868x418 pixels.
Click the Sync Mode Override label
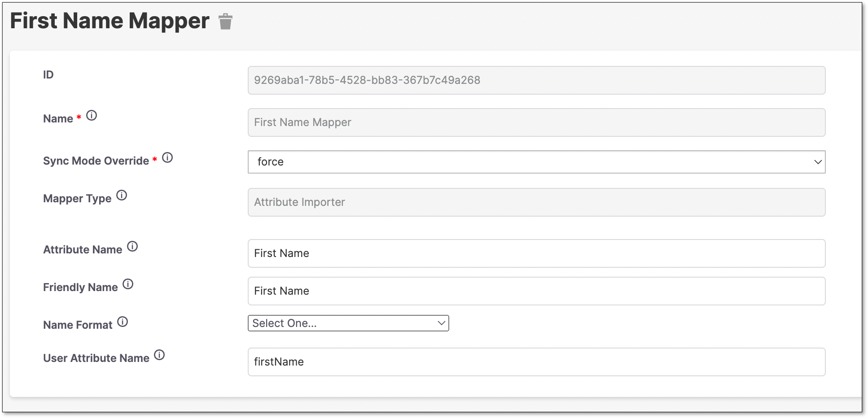[x=96, y=161]
